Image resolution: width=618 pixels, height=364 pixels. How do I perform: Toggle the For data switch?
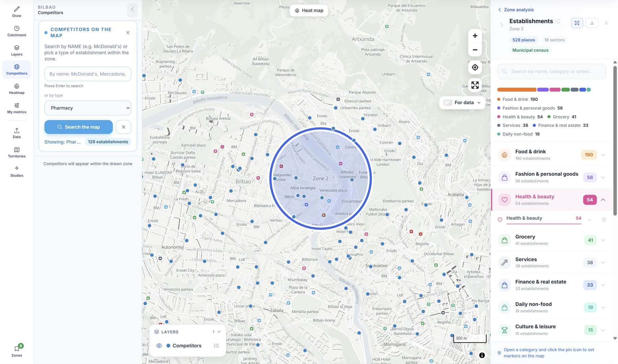(448, 103)
